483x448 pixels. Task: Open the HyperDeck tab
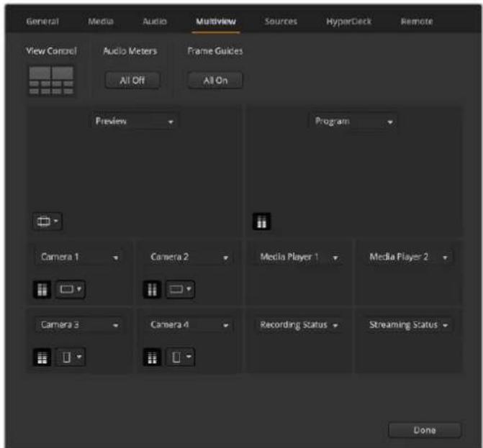point(348,22)
